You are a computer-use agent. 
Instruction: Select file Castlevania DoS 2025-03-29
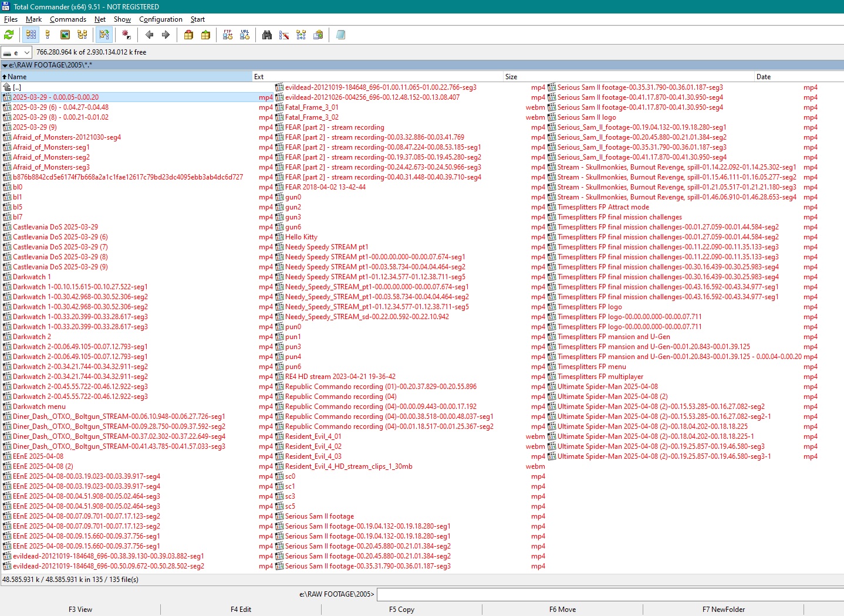[x=55, y=227]
